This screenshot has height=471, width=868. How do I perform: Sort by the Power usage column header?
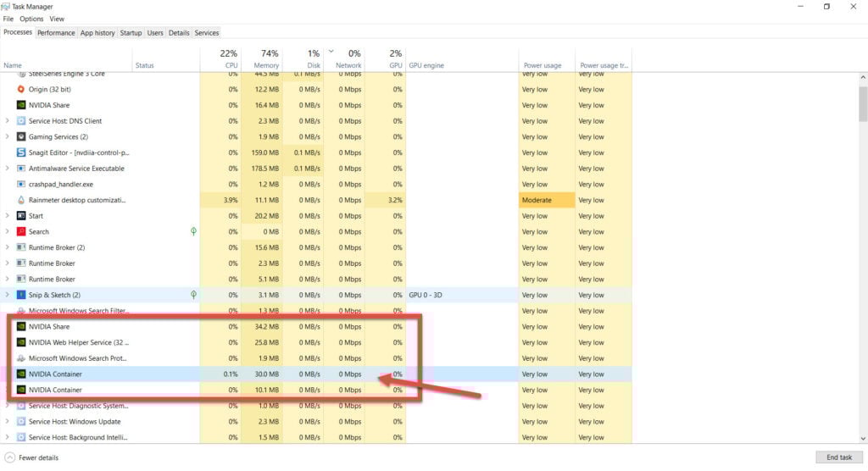click(547, 59)
